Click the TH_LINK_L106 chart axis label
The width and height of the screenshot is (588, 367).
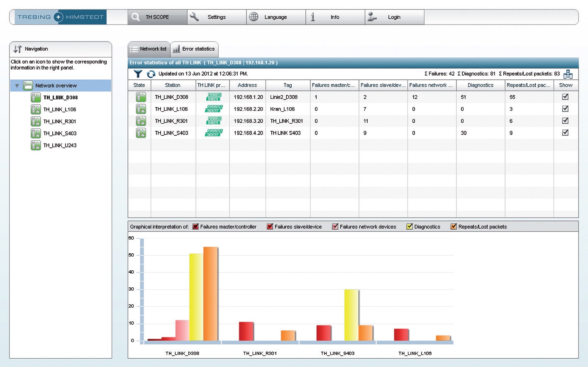[415, 353]
